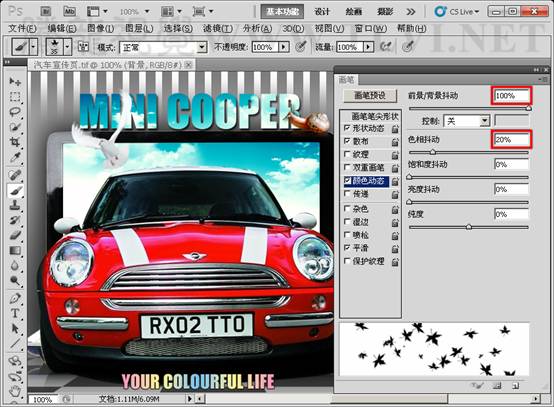Enable airbrush mode icon beside flow

[385, 47]
